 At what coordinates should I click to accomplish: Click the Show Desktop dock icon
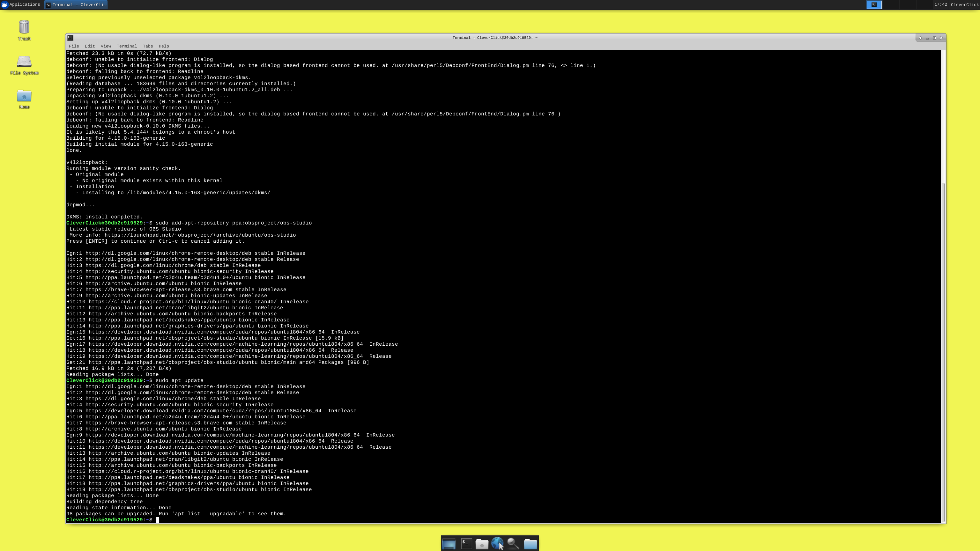(x=449, y=544)
